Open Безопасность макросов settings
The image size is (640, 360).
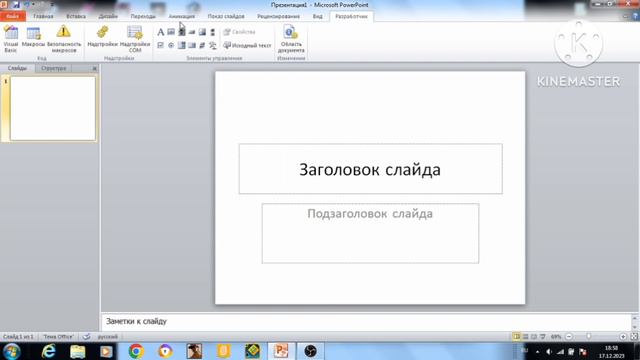tap(64, 39)
